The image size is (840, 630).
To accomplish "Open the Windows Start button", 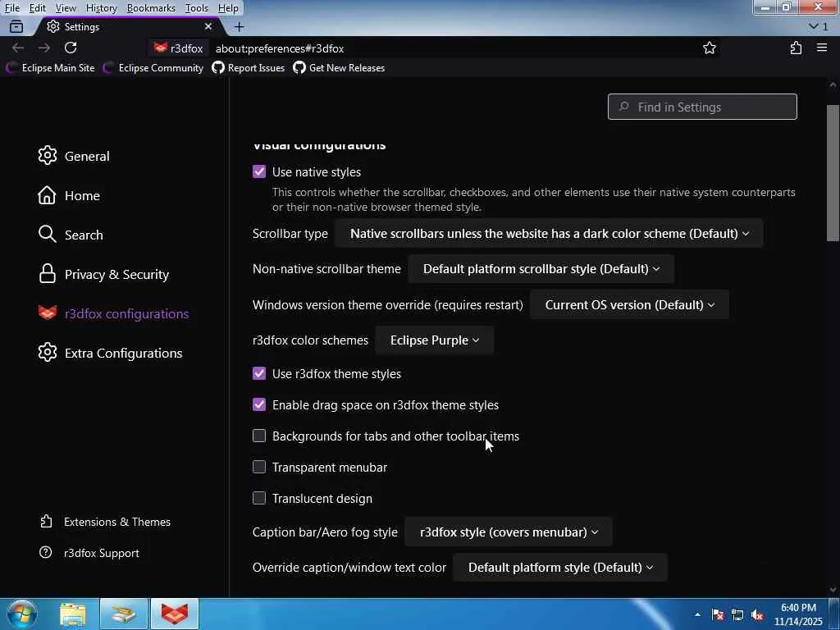I will tap(22, 614).
